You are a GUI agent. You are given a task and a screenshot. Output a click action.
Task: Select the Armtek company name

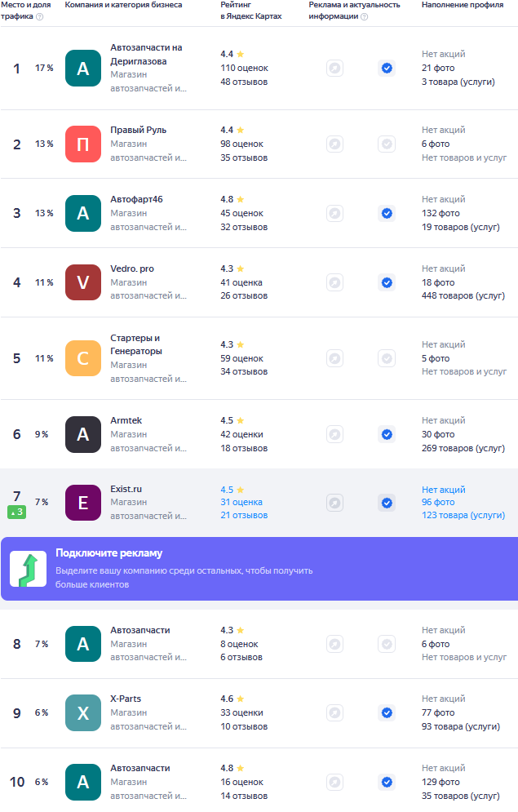click(x=126, y=421)
